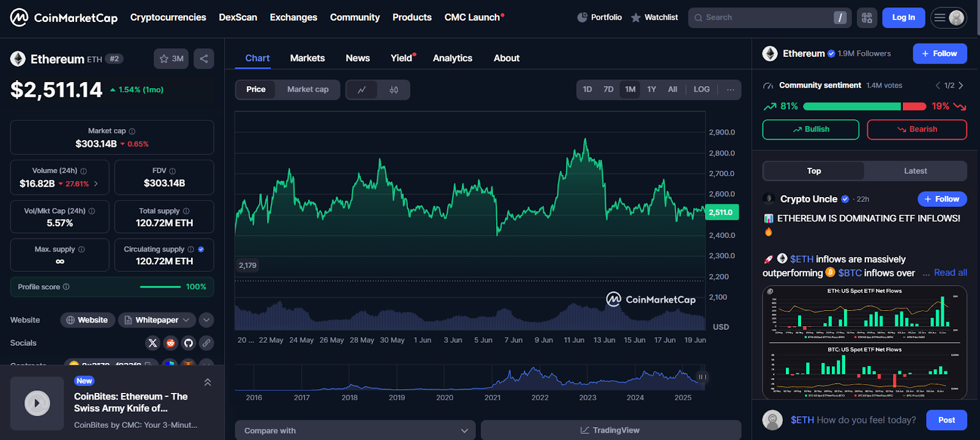The image size is (980, 440).
Task: Play the CoinBites Ethereum video thumbnail
Action: coord(37,403)
